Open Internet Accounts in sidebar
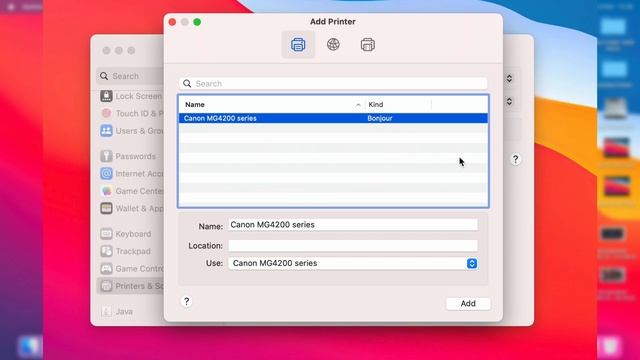Screen dimensions: 640x360 131,173
